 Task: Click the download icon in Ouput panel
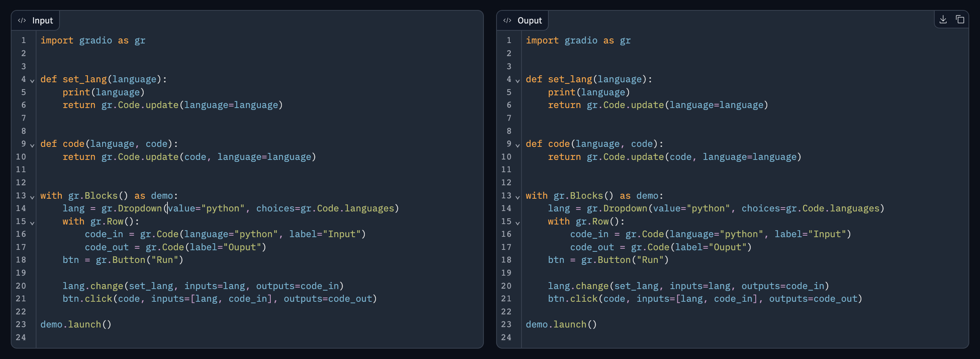point(943,20)
